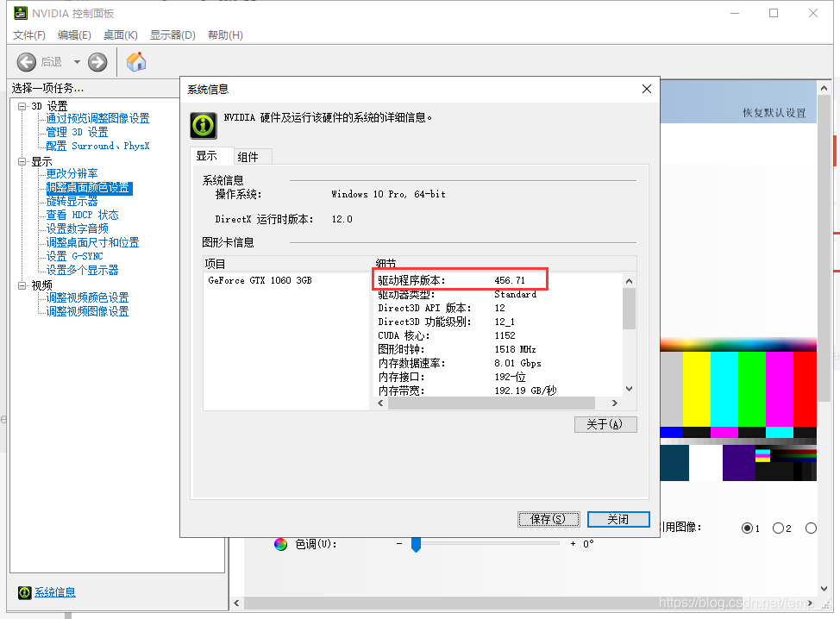Click the Back arrow icon in toolbar
Image resolution: width=840 pixels, height=619 pixels.
tap(26, 62)
